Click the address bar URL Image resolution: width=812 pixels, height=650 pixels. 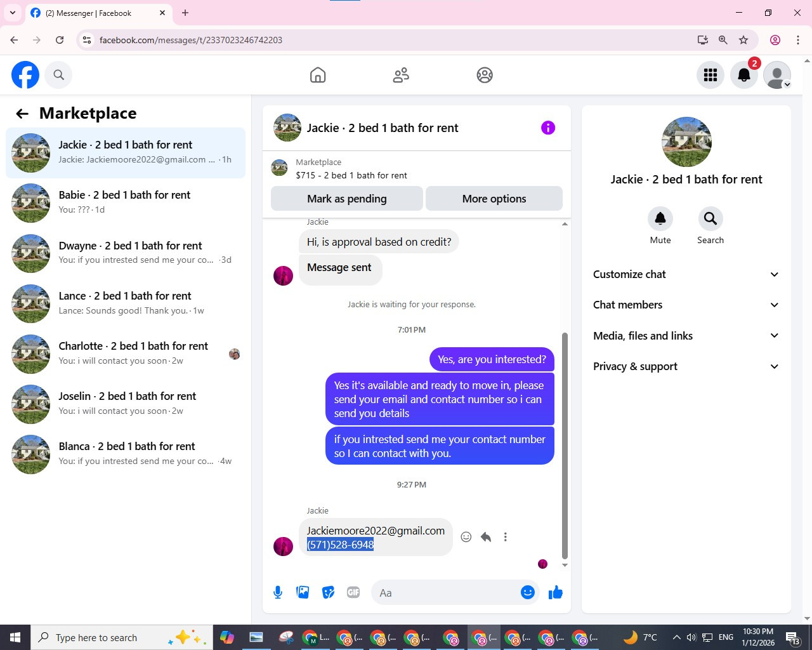tap(191, 40)
